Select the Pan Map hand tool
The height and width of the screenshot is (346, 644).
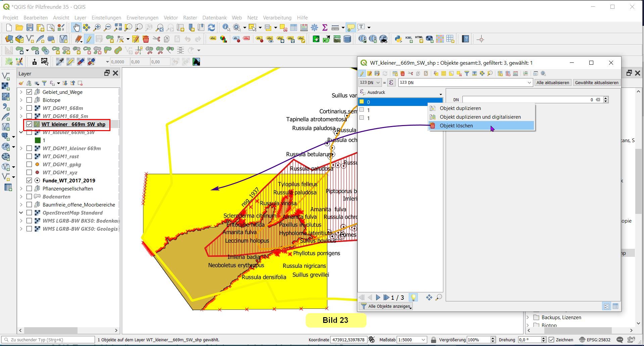(x=77, y=27)
